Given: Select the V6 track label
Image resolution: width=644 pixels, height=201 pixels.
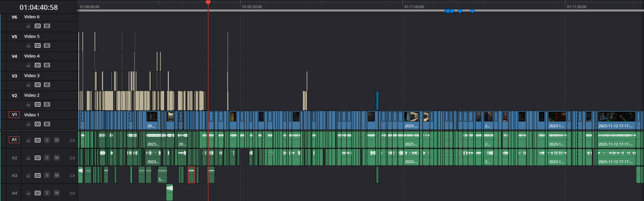Looking at the screenshot, I should pyautogui.click(x=14, y=17).
